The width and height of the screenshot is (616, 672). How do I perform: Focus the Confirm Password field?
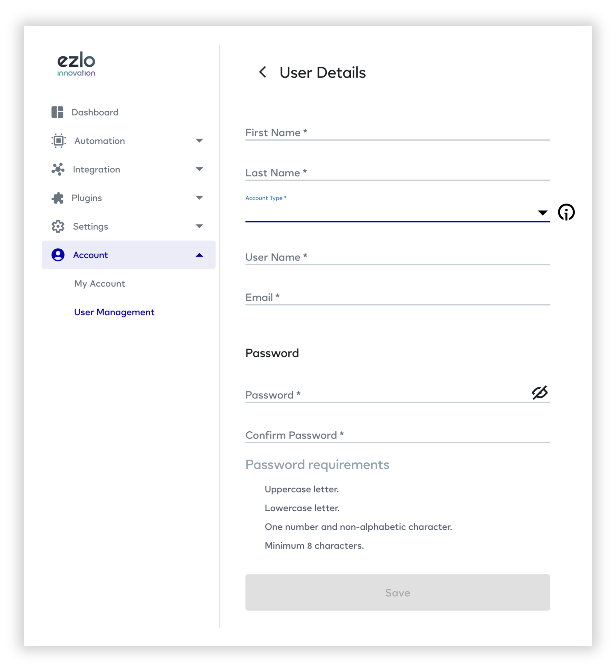pyautogui.click(x=398, y=435)
